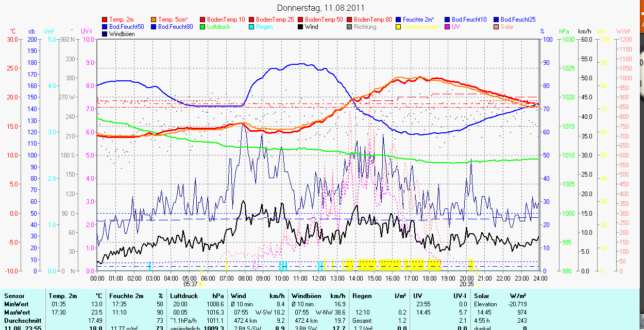Click the magenta UV legend swatch
The image size is (644, 330).
pyautogui.click(x=447, y=26)
